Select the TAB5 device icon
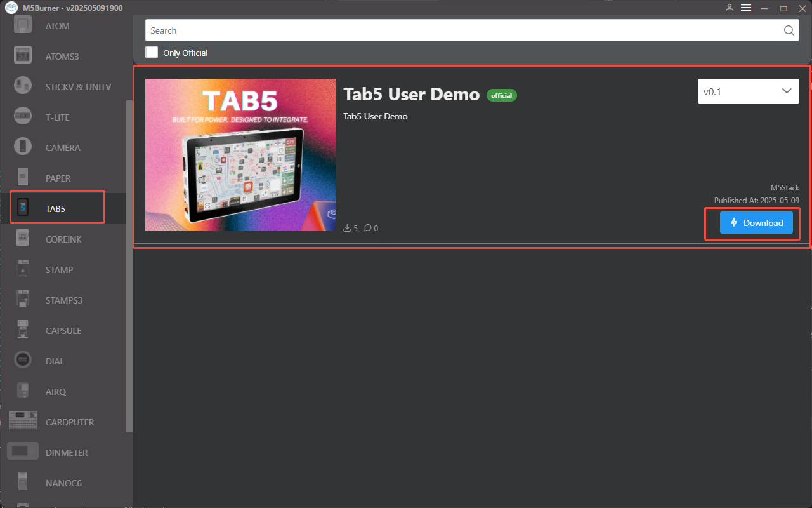Screen dimensions: 812x508 click(23, 208)
